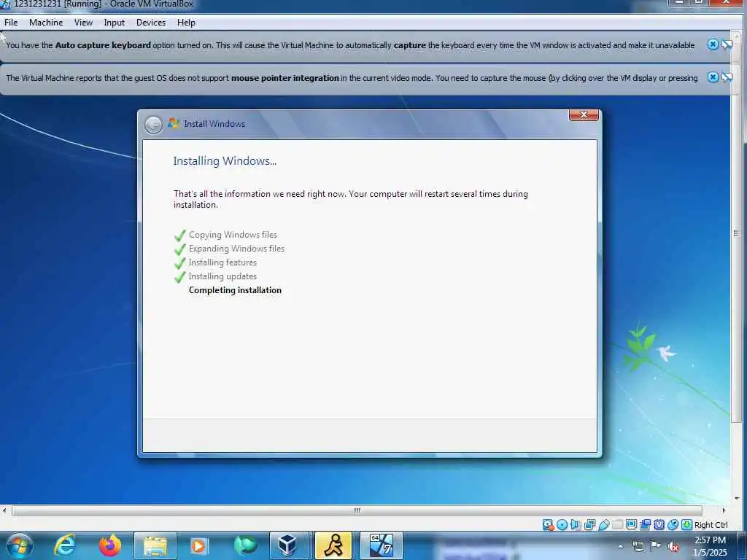Open the View menu
The width and height of the screenshot is (747, 560).
tap(83, 23)
